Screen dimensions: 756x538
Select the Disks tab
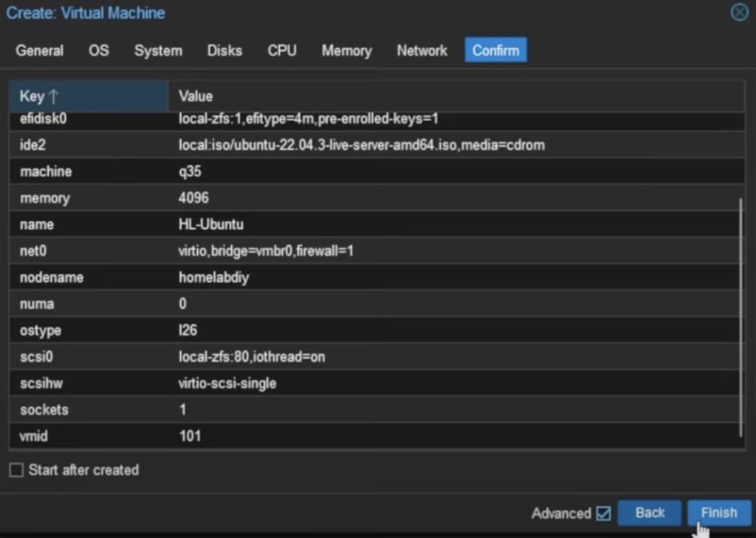[x=224, y=51]
